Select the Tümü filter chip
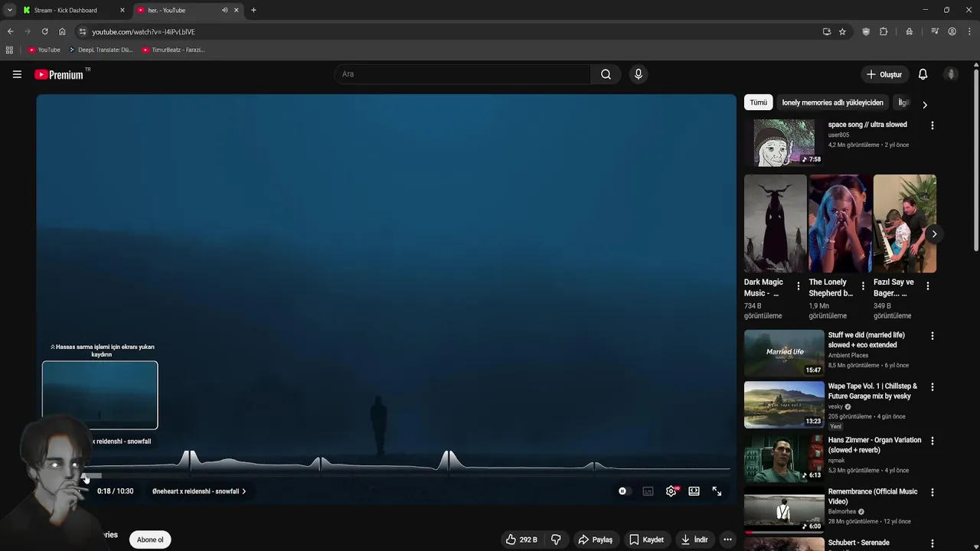980x551 pixels. coord(758,103)
